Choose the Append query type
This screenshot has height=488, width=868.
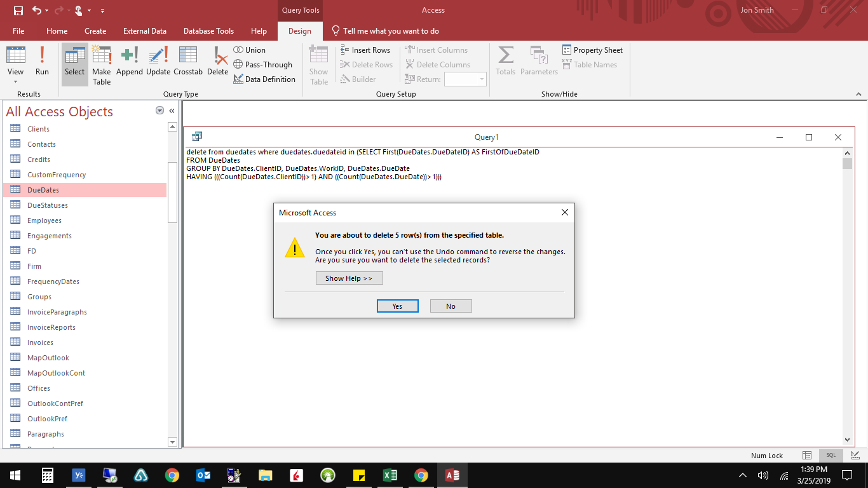(130, 61)
